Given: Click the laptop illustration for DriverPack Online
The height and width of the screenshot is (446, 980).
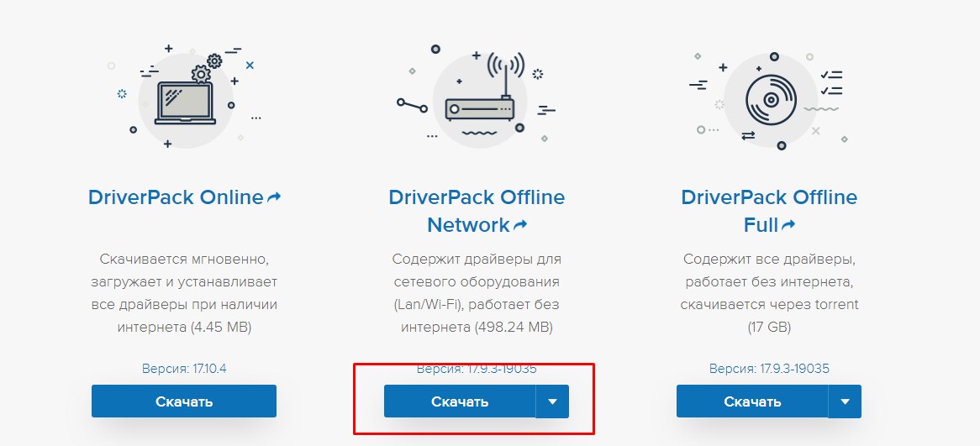Looking at the screenshot, I should point(184,102).
